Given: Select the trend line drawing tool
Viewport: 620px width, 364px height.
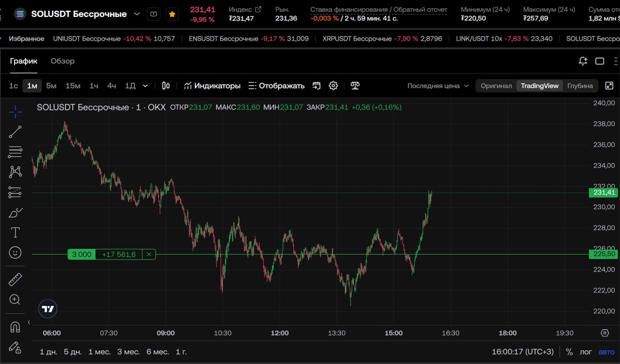Looking at the screenshot, I should [15, 132].
